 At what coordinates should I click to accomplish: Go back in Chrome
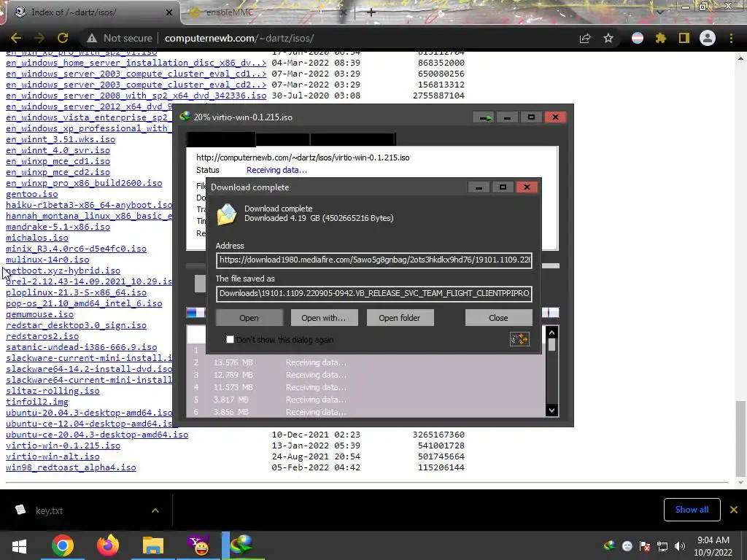click(16, 38)
